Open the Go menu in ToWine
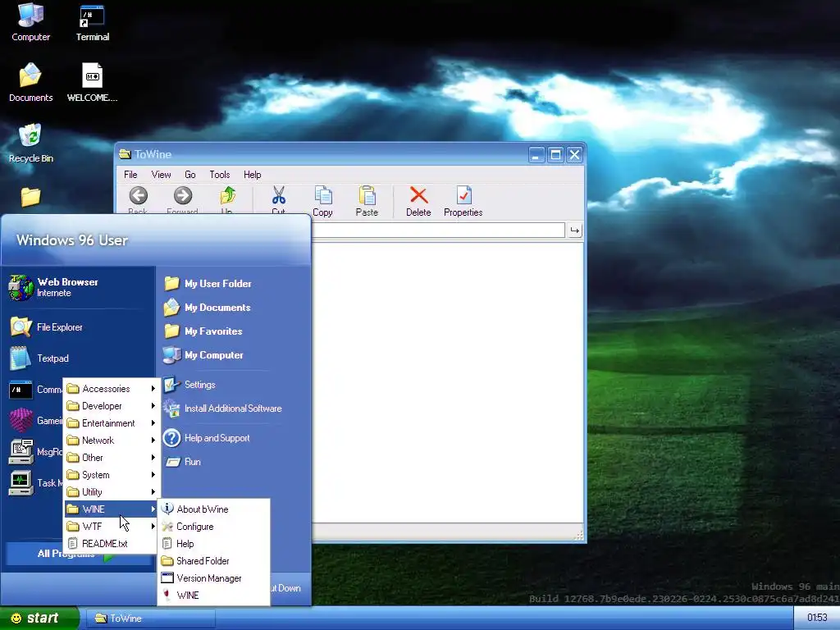The height and width of the screenshot is (630, 840). coord(190,175)
